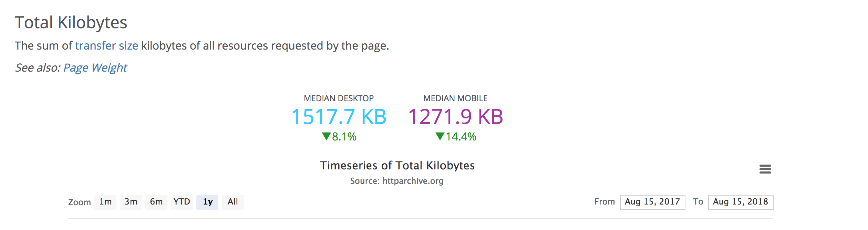Click the Source: httparchive.org subtitle
The height and width of the screenshot is (230, 868).
(397, 181)
